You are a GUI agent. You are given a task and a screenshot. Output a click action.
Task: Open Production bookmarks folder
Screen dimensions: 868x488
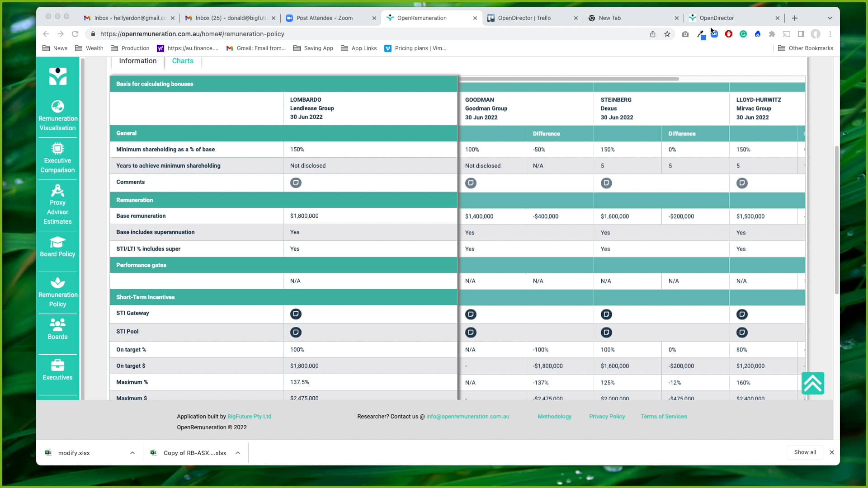pos(130,48)
